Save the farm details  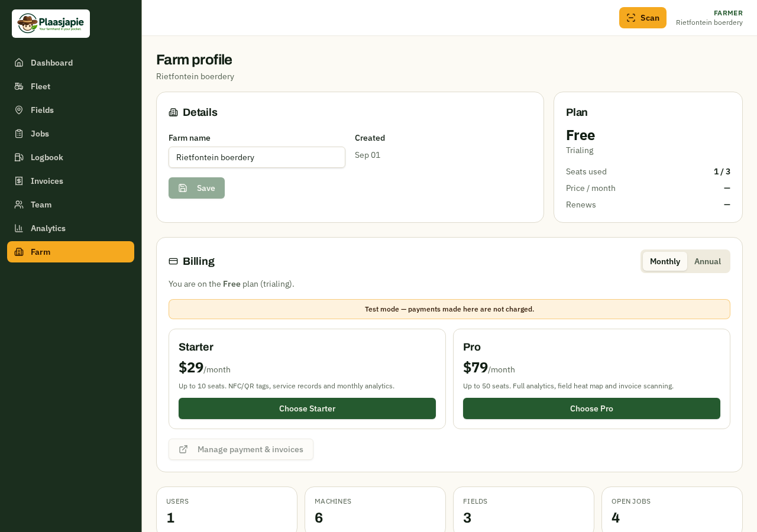pos(196,188)
